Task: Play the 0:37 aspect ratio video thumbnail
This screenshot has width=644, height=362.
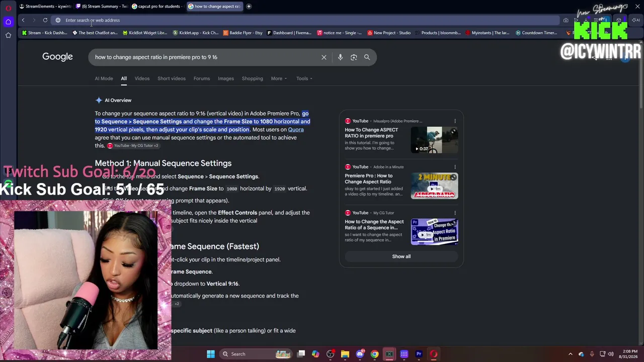Action: [435, 140]
